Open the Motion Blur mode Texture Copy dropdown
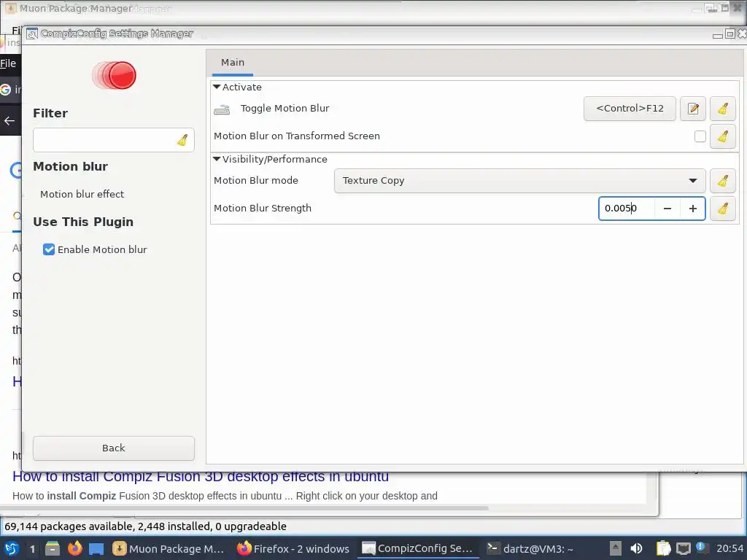The image size is (747, 560). click(x=519, y=181)
